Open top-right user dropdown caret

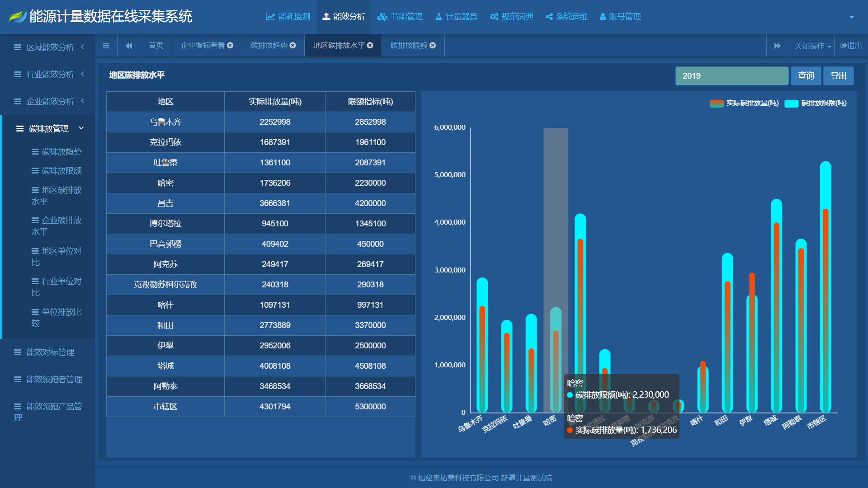pos(852,17)
